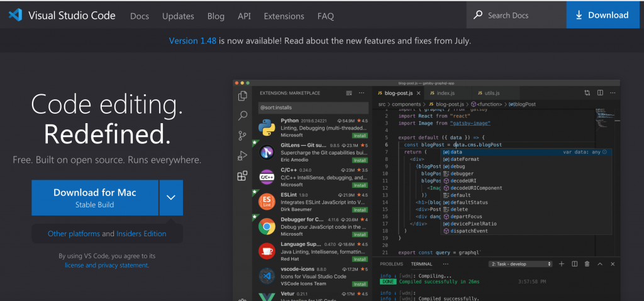This screenshot has height=301, width=644.
Task: Open the '2: Task - develop' terminal dropdown
Action: (x=520, y=264)
